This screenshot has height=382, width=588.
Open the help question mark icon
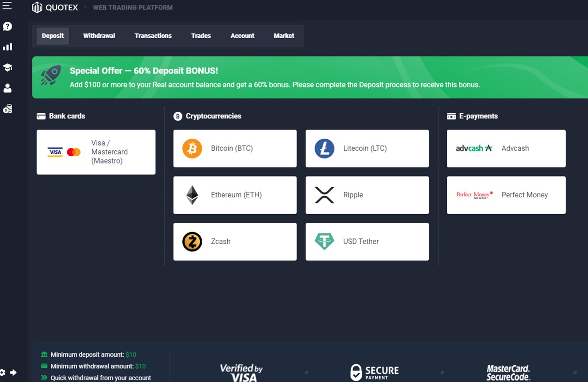(7, 27)
